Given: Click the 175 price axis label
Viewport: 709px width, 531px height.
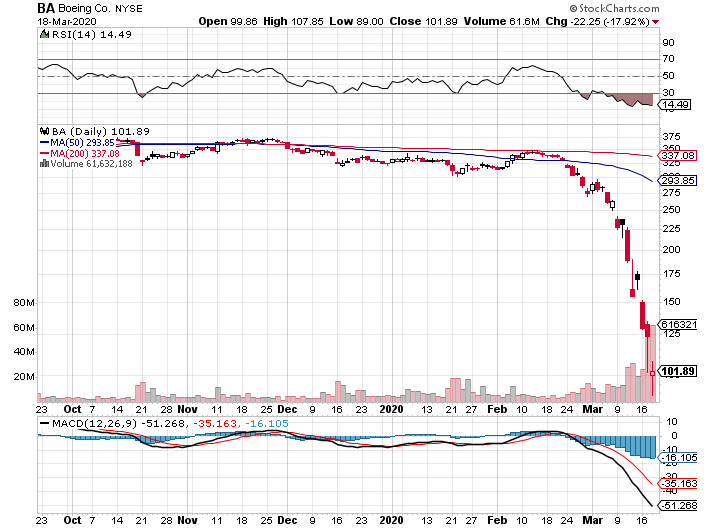Looking at the screenshot, I should pyautogui.click(x=671, y=274).
